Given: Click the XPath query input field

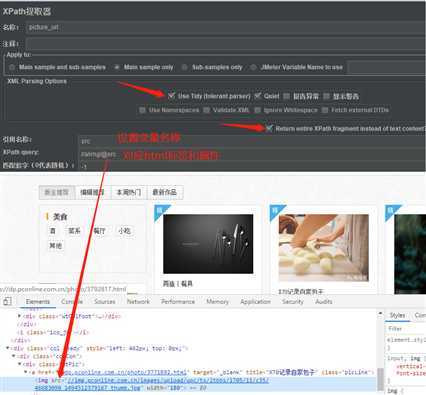Looking at the screenshot, I should click(252, 154).
